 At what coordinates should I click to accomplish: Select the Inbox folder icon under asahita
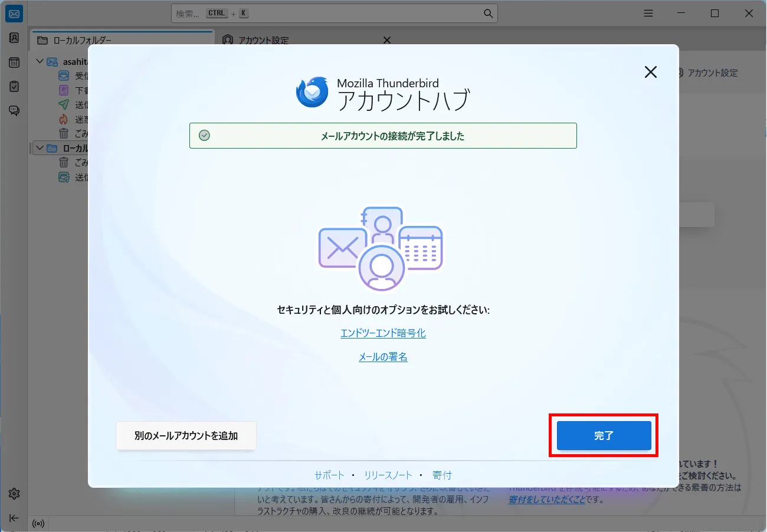point(64,75)
